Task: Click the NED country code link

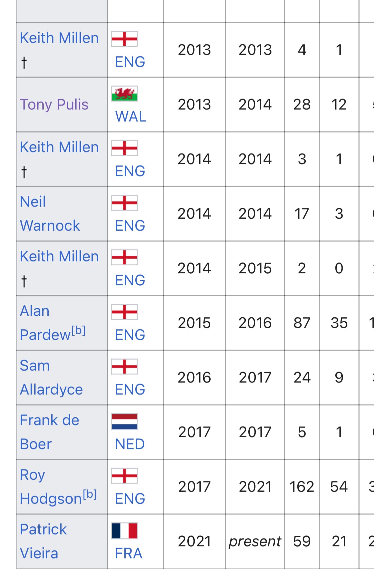Action: click(x=130, y=444)
